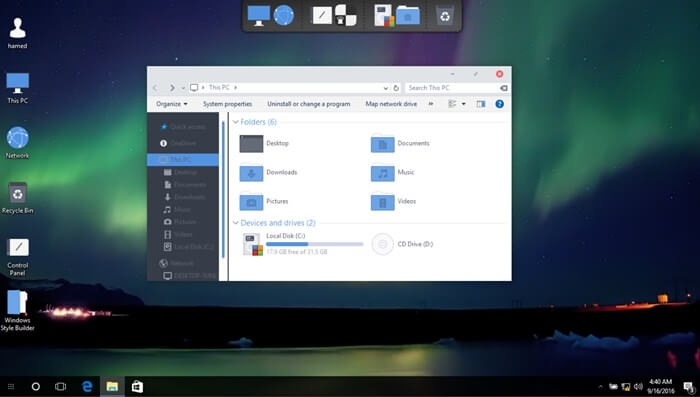Expand the address bar history dropdown

point(386,88)
